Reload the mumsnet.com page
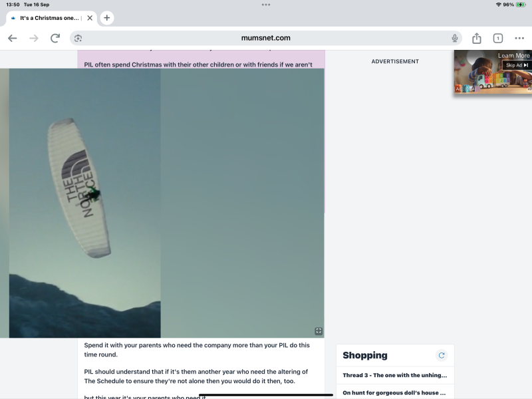 tap(55, 39)
